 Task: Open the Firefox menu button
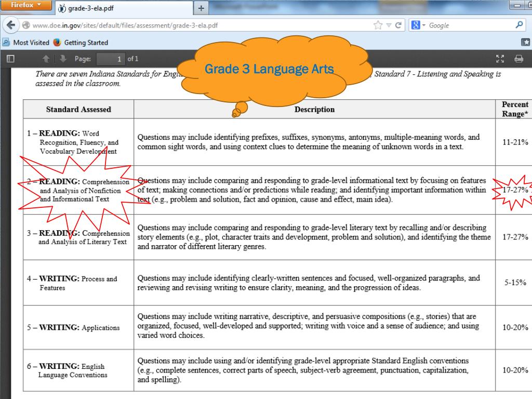[26, 5]
